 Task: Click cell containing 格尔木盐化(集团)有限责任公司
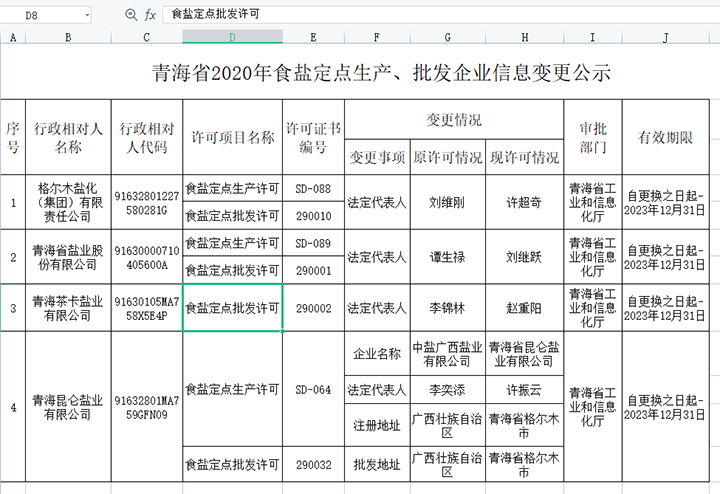[68, 201]
